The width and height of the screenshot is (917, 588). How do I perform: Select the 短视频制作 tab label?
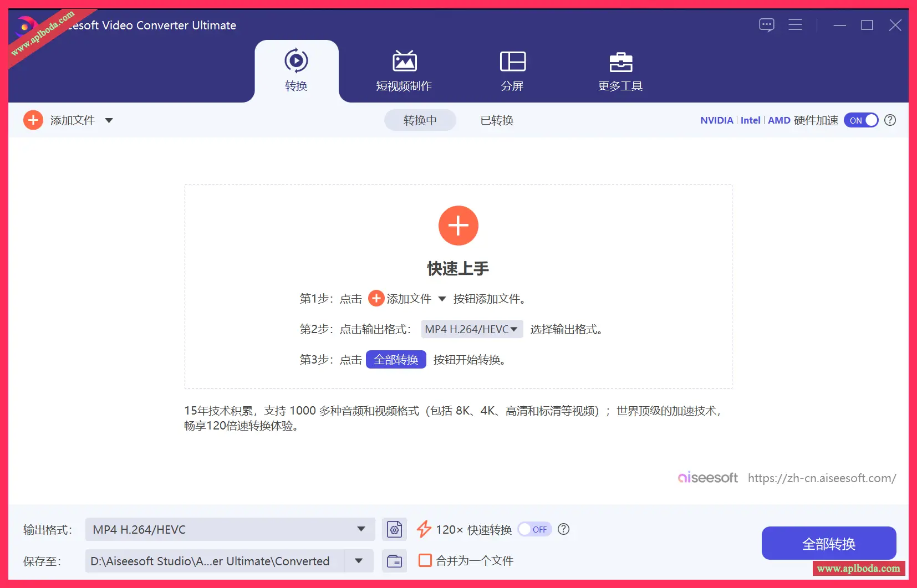[404, 86]
